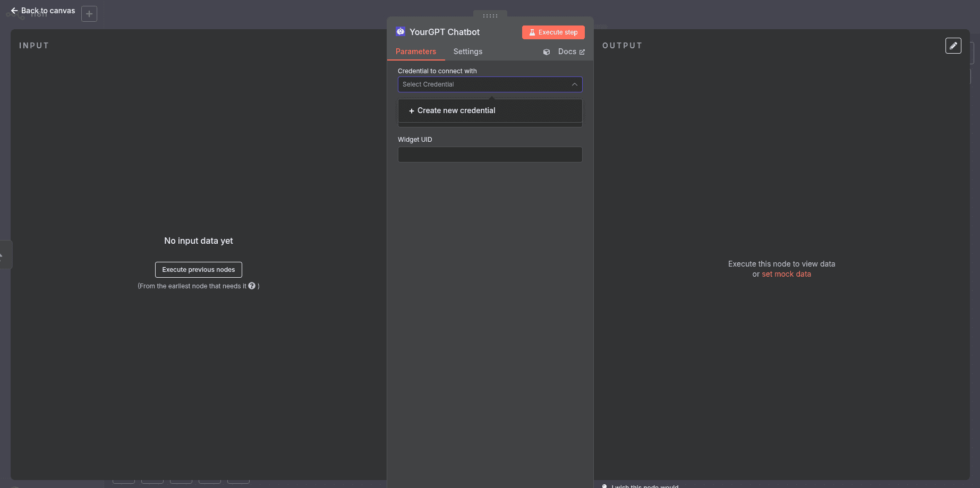
Task: Collapse the credential list using chevron arrow
Action: tap(574, 84)
